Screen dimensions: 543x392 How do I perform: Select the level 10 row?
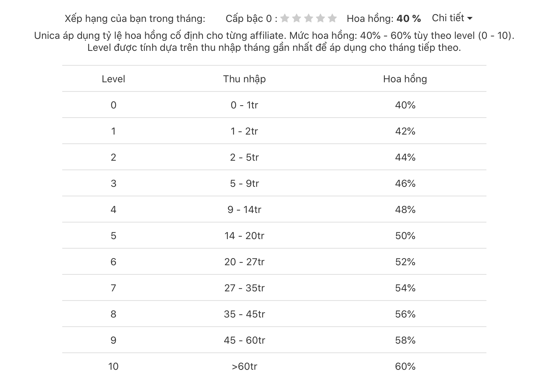(x=274, y=366)
